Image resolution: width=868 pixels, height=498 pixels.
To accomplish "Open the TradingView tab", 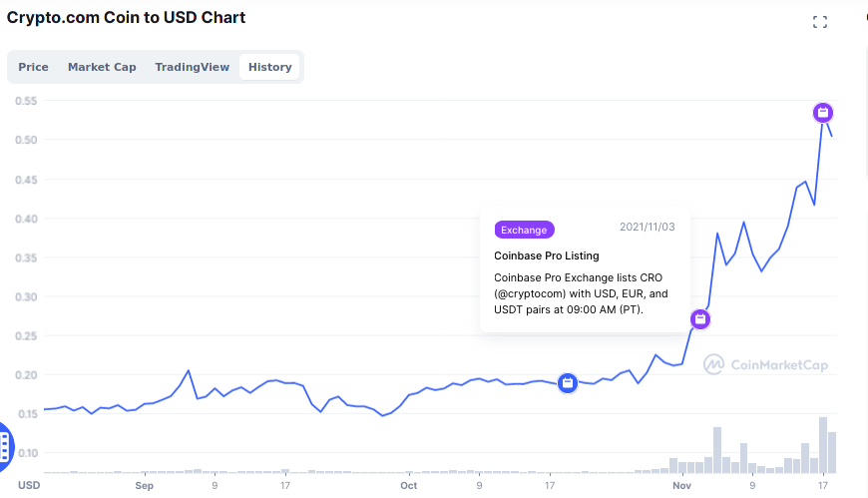I will coord(193,67).
